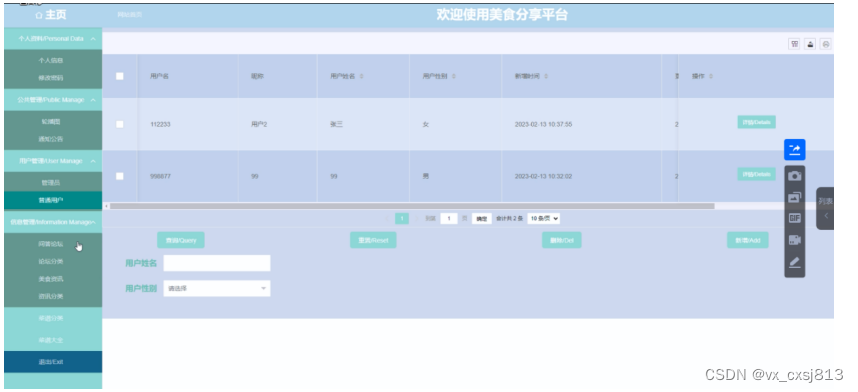Click the pen edit icon in floating bar

coord(795,263)
